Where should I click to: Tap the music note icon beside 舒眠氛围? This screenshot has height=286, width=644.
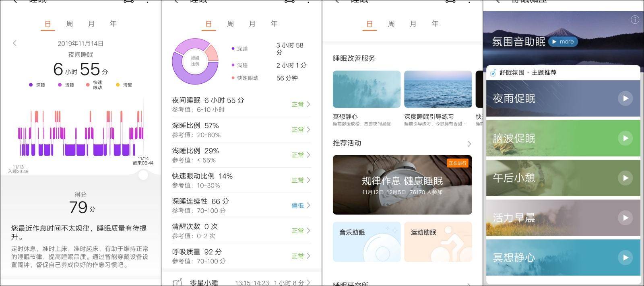pos(493,73)
